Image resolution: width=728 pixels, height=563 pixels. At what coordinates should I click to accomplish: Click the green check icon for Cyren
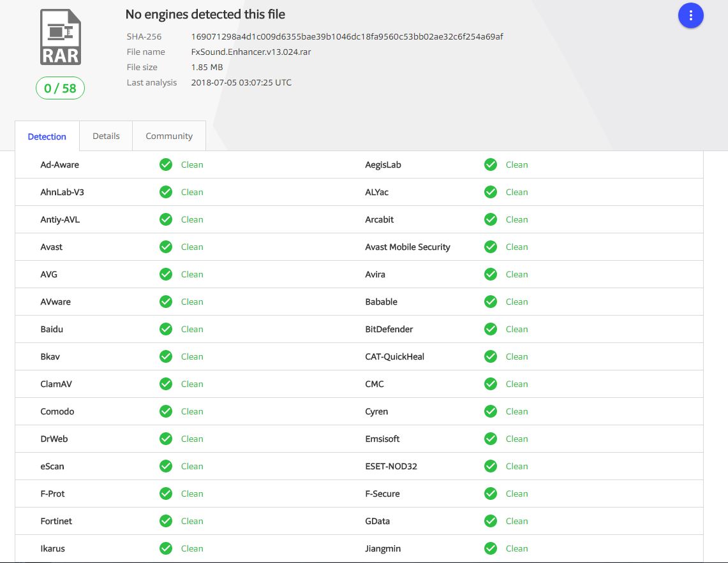point(490,411)
